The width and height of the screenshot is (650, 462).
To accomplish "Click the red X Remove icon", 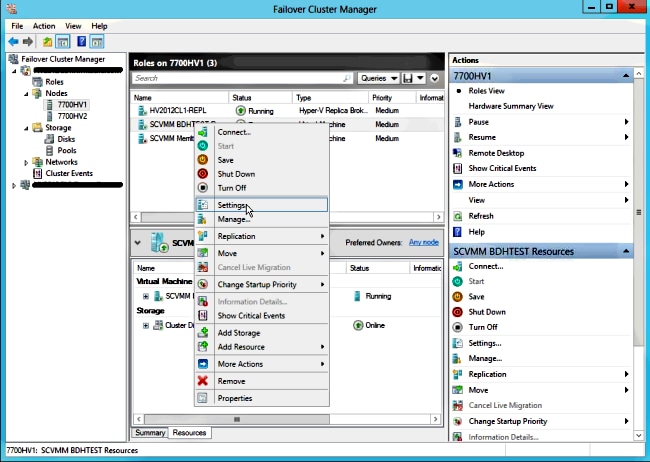I will [203, 381].
